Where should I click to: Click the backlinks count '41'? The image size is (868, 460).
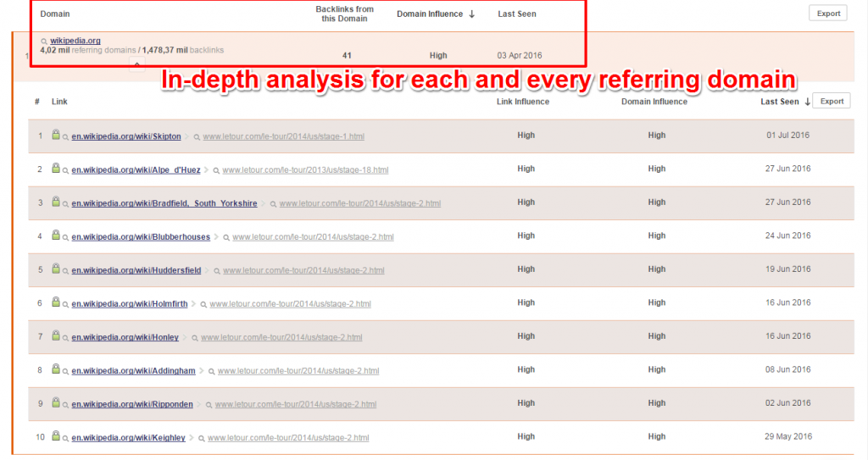point(347,55)
